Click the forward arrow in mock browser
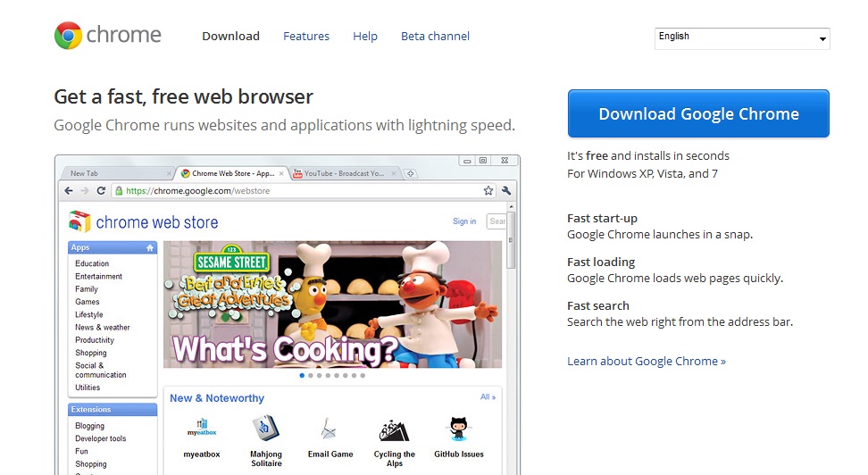 click(85, 190)
